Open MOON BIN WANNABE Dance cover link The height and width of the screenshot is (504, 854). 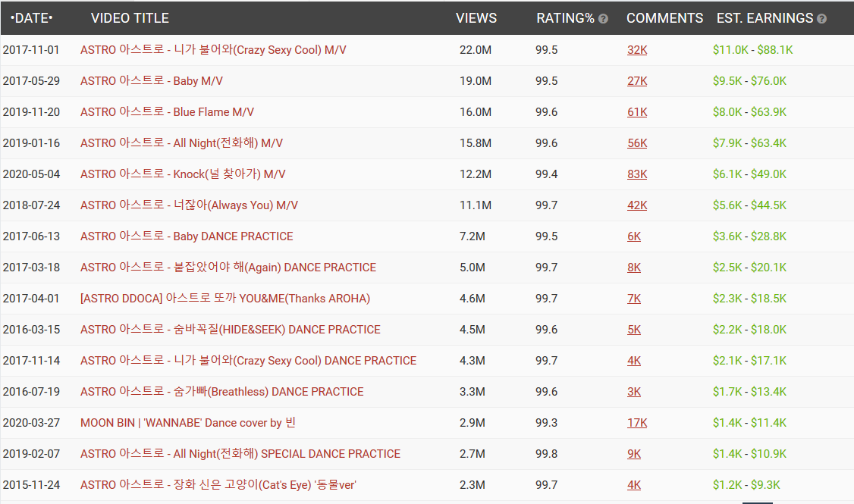coord(188,422)
